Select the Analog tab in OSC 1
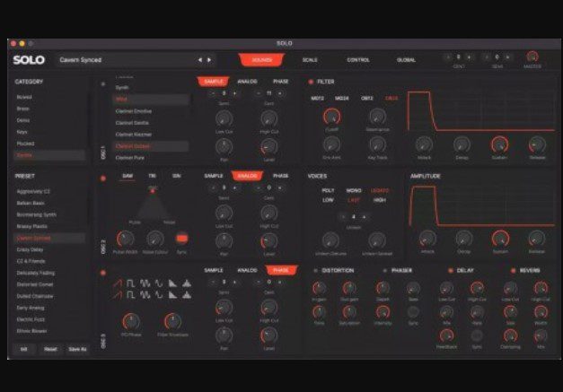Image resolution: width=563 pixels, height=392 pixels. [247, 82]
